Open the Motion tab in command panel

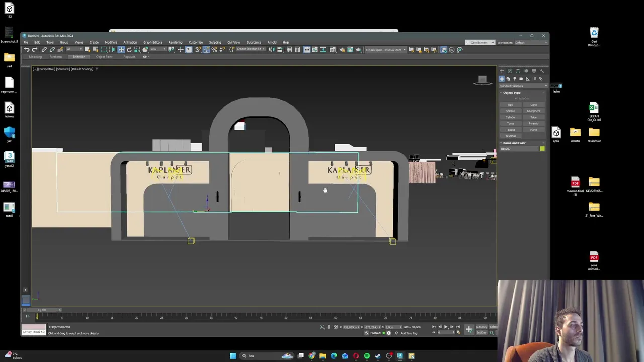tap(526, 71)
